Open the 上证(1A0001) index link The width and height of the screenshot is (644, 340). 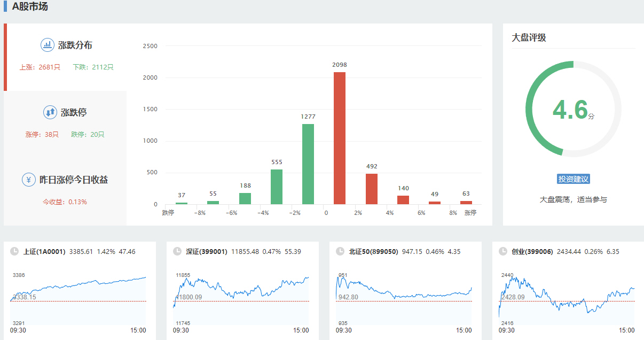pyautogui.click(x=44, y=251)
